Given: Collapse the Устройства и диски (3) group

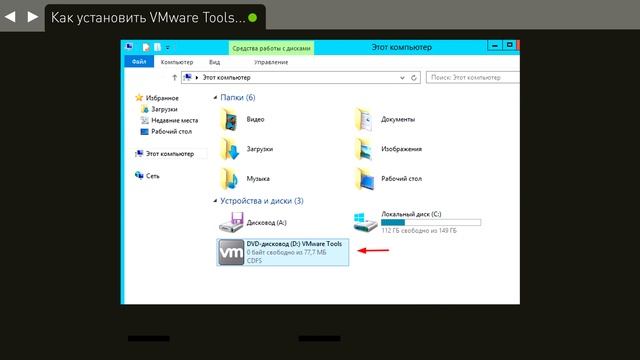Looking at the screenshot, I should pyautogui.click(x=215, y=201).
